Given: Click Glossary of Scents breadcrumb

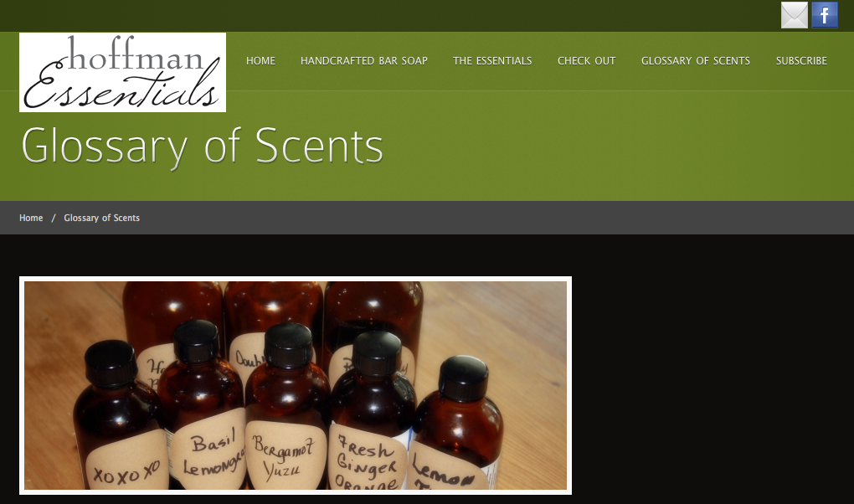Looking at the screenshot, I should pyautogui.click(x=102, y=218).
